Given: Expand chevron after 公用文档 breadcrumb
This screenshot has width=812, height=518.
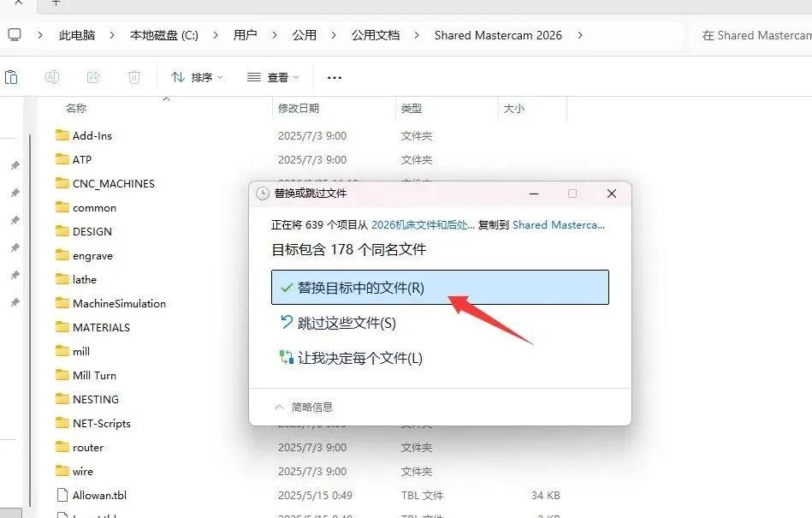Looking at the screenshot, I should pyautogui.click(x=417, y=35).
